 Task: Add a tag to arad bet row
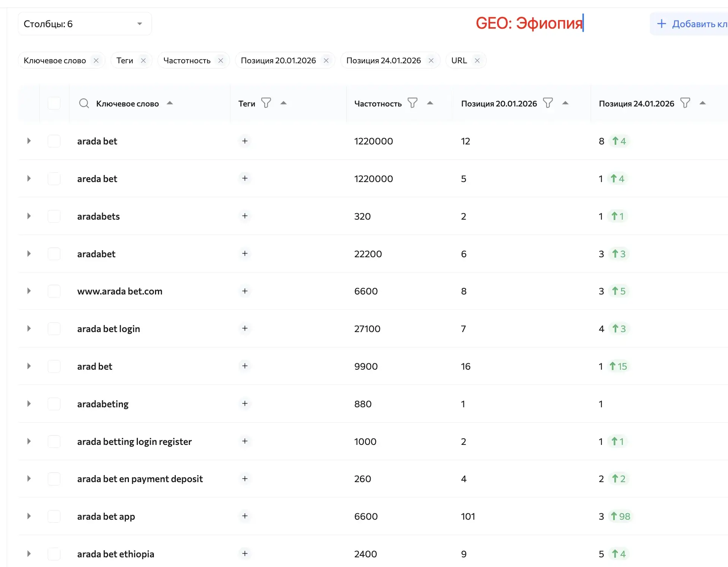tap(245, 366)
